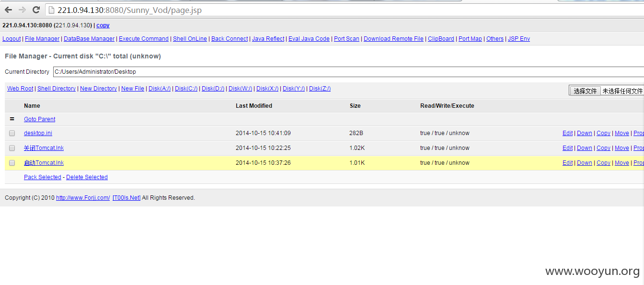The width and height of the screenshot is (644, 285).
Task: Click the Current Directory path field
Action: pos(348,72)
